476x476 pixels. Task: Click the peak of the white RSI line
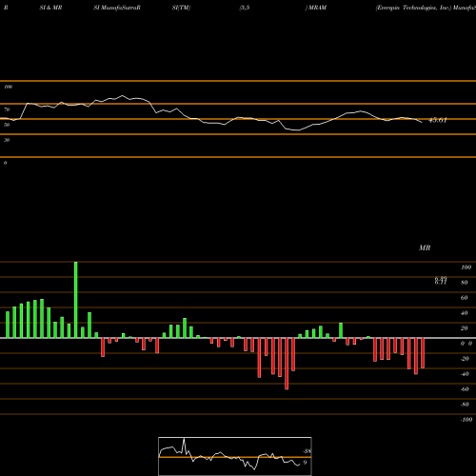(122, 95)
